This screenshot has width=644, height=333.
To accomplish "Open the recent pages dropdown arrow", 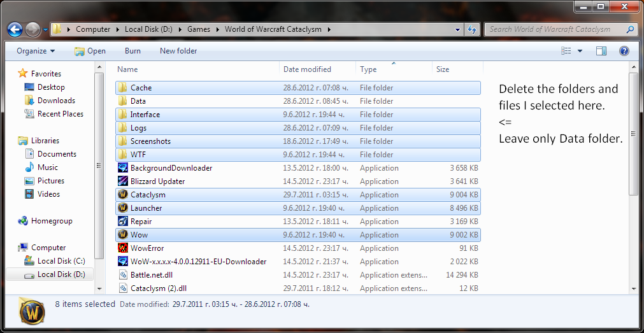I will point(45,29).
